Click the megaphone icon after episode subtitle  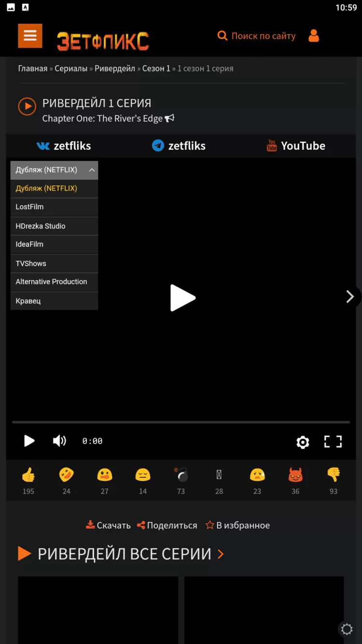(169, 118)
